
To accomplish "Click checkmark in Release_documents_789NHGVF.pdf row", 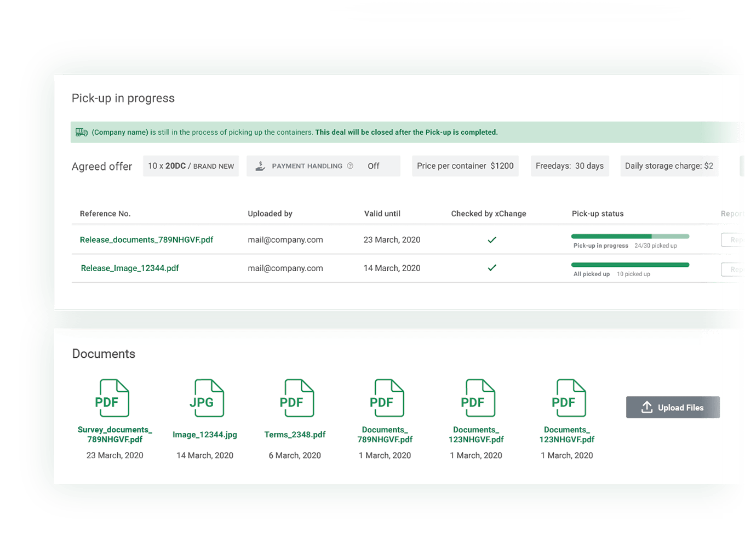I will tap(492, 239).
